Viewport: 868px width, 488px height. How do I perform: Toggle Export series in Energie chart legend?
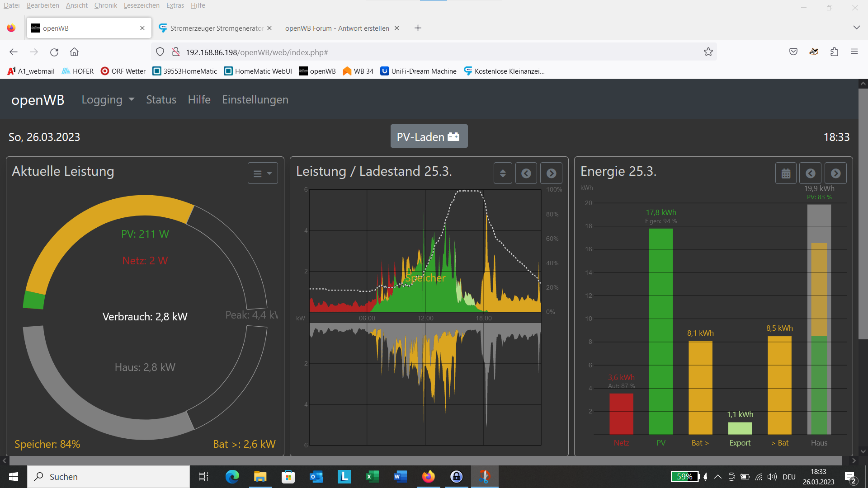click(740, 443)
